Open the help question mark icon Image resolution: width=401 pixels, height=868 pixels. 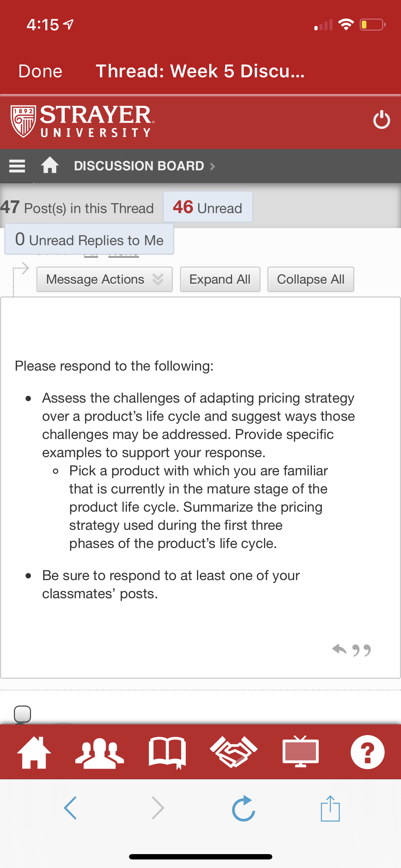pyautogui.click(x=367, y=752)
